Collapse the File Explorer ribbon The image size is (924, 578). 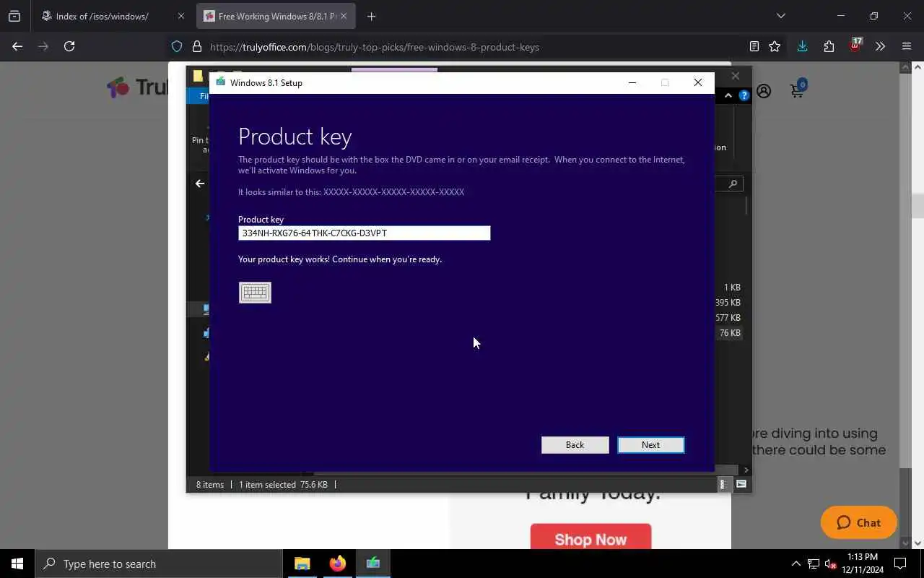coord(728,95)
